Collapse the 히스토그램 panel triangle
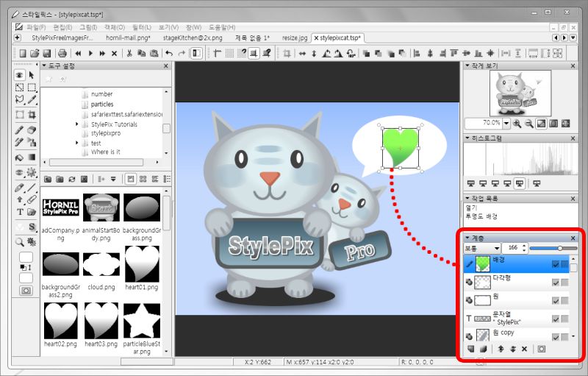The width and height of the screenshot is (588, 376). [467, 138]
